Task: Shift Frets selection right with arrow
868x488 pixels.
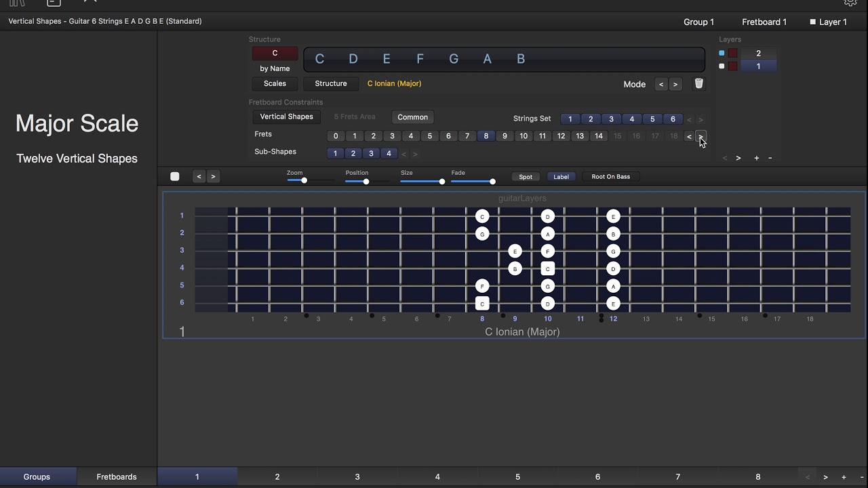Action: pyautogui.click(x=701, y=136)
